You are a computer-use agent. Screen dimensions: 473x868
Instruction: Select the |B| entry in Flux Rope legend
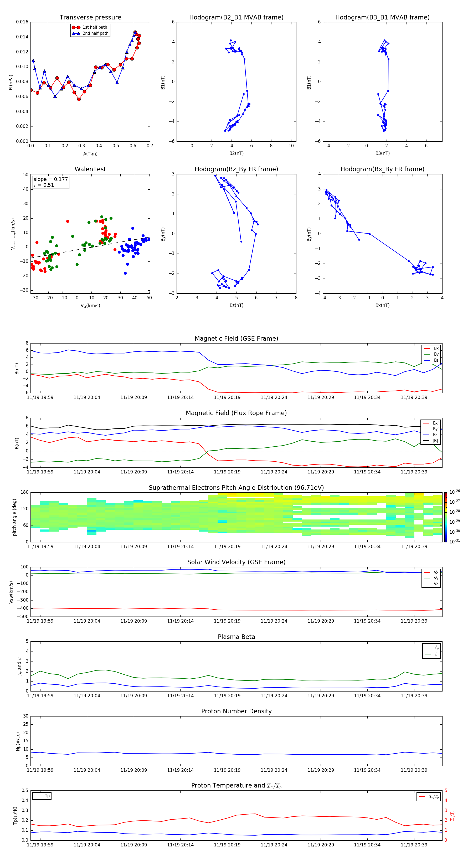(x=431, y=441)
